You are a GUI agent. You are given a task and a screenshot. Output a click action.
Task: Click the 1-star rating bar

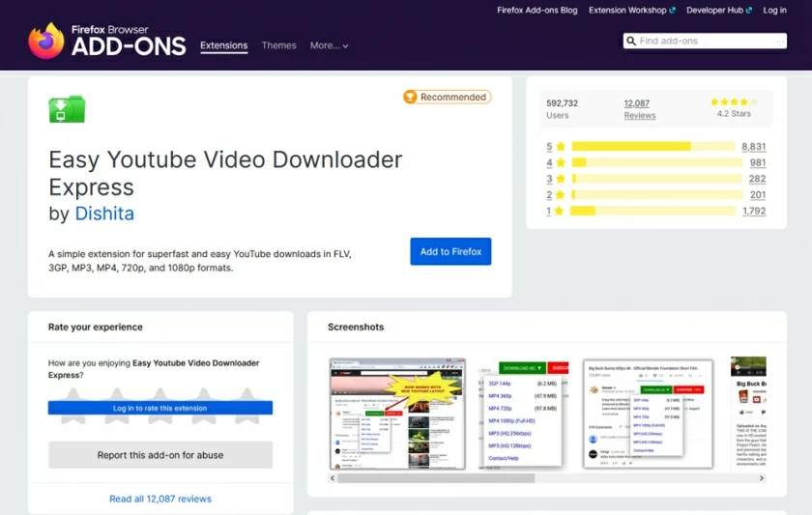pos(652,211)
